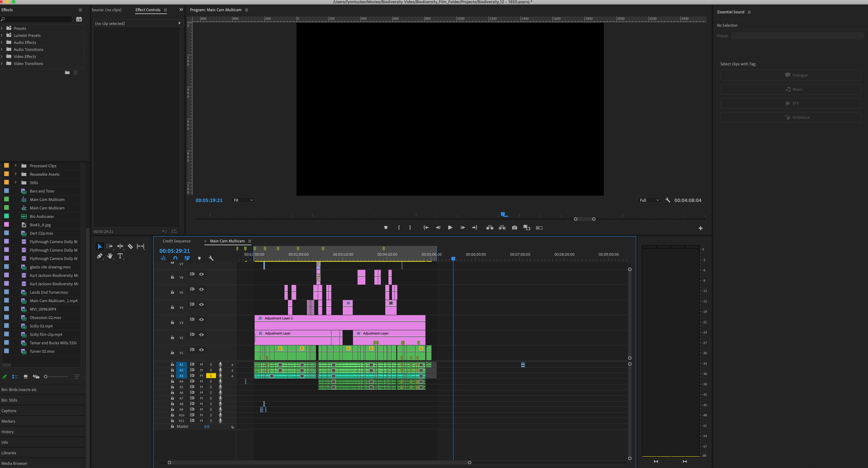The width and height of the screenshot is (868, 468).
Task: Select the Hand tool
Action: click(x=110, y=256)
